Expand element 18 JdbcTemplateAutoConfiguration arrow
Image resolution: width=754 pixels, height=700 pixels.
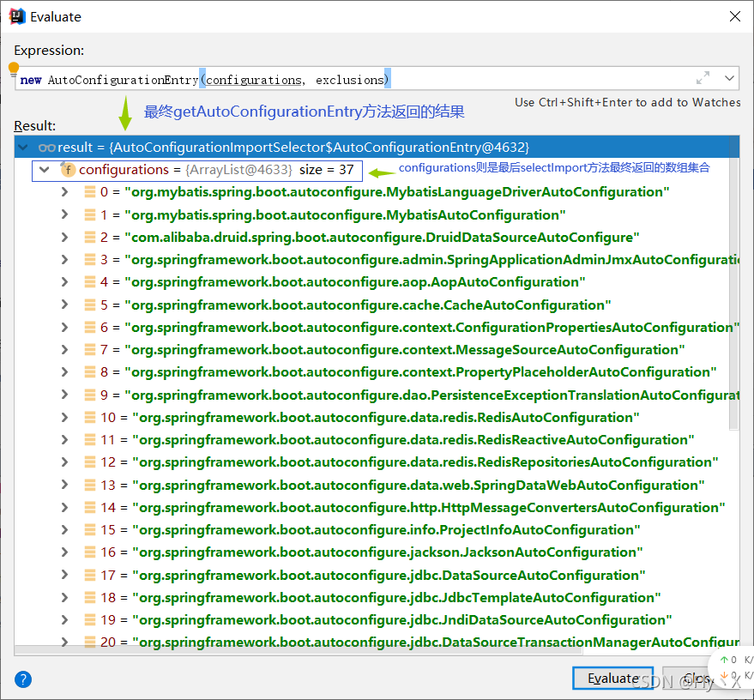click(x=64, y=597)
